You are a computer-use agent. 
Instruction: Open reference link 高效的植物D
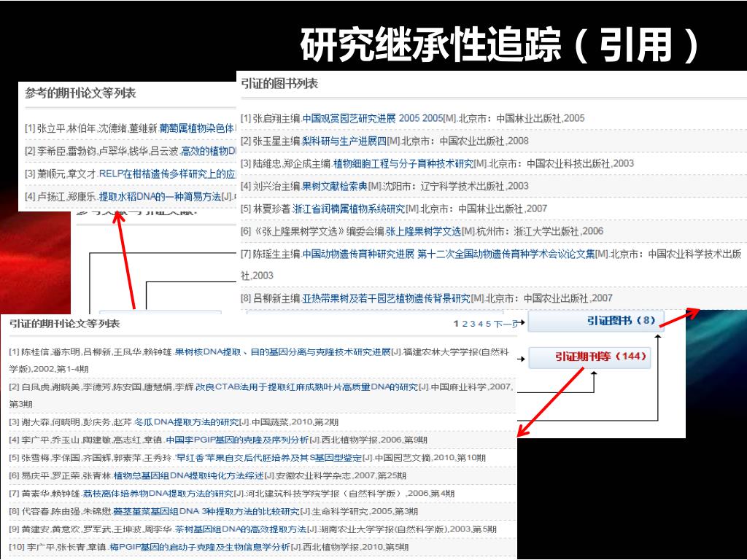coord(209,152)
